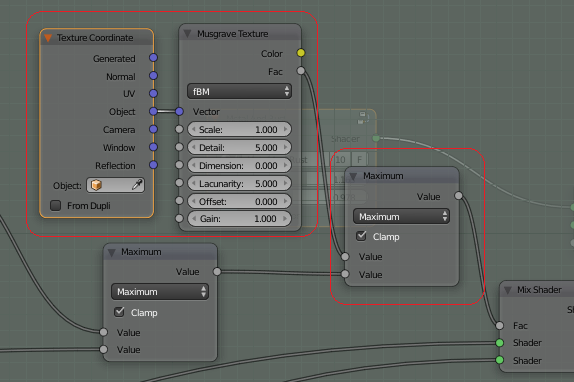
Task: Click the Mix Shader node title
Action: click(539, 290)
